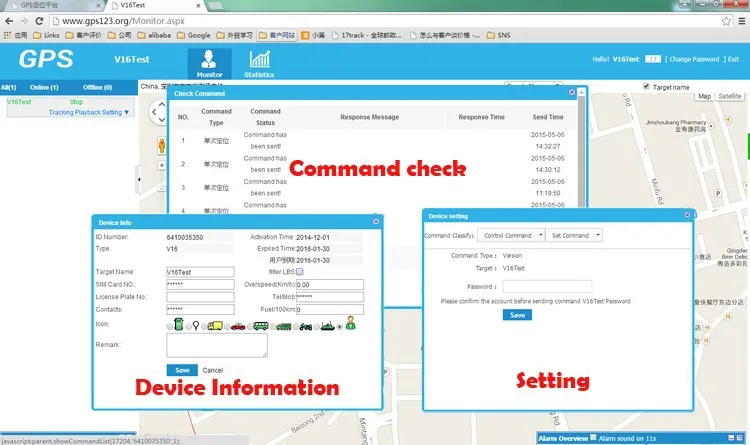The image size is (750, 445).
Task: Click the browser forward arrow
Action: click(x=24, y=21)
